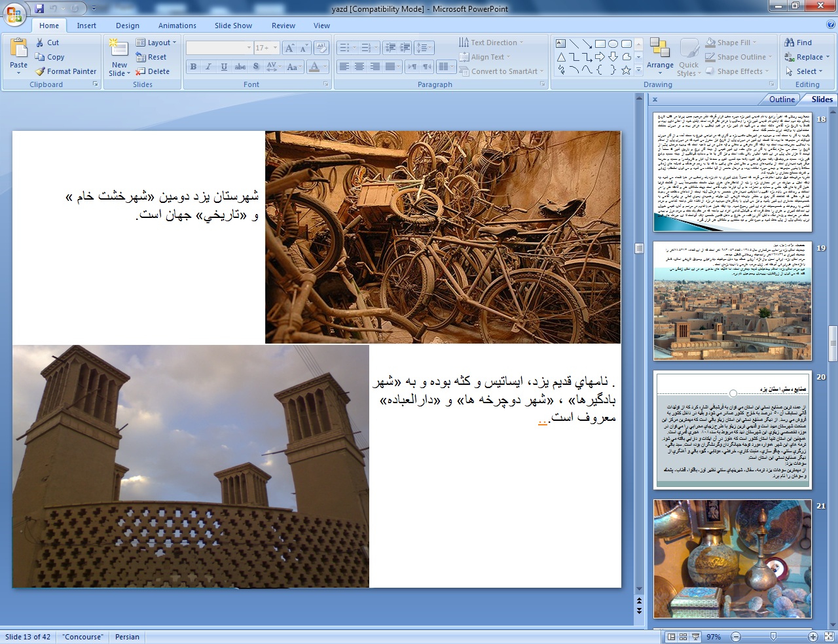Open the Outline pane tab
Viewport: 838px width, 644px height.
[x=782, y=99]
